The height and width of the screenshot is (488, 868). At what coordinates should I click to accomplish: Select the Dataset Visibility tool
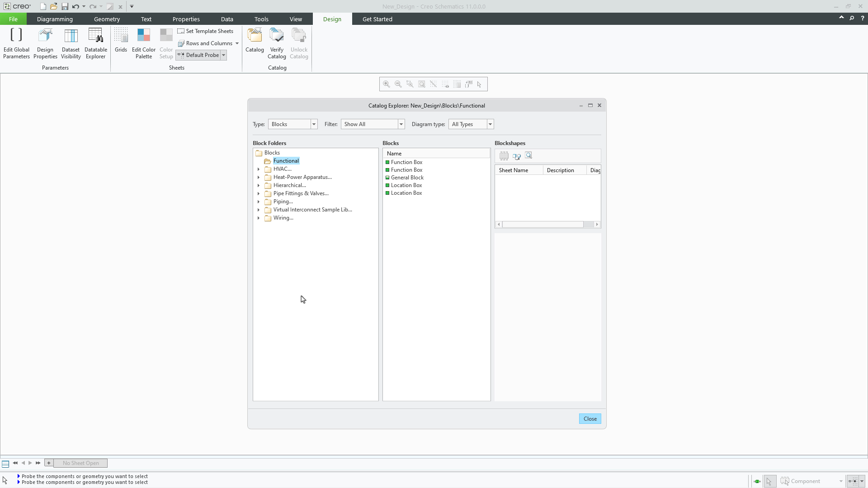point(71,43)
